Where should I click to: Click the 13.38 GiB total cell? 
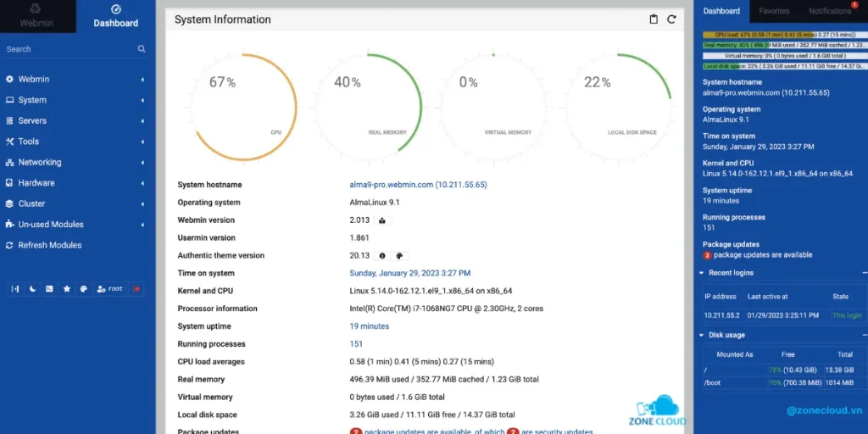tap(840, 370)
